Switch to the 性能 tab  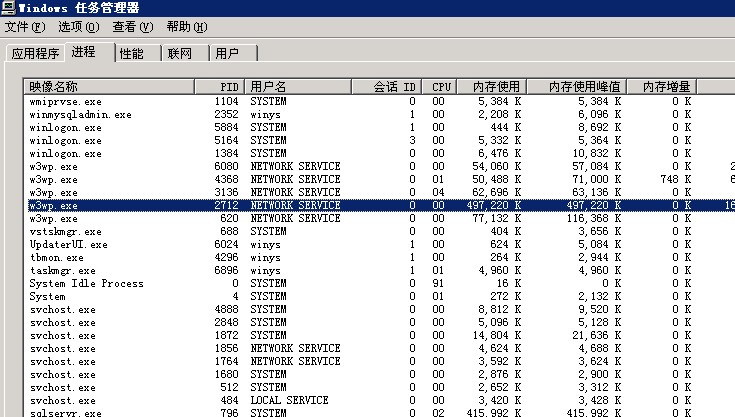pyautogui.click(x=137, y=53)
